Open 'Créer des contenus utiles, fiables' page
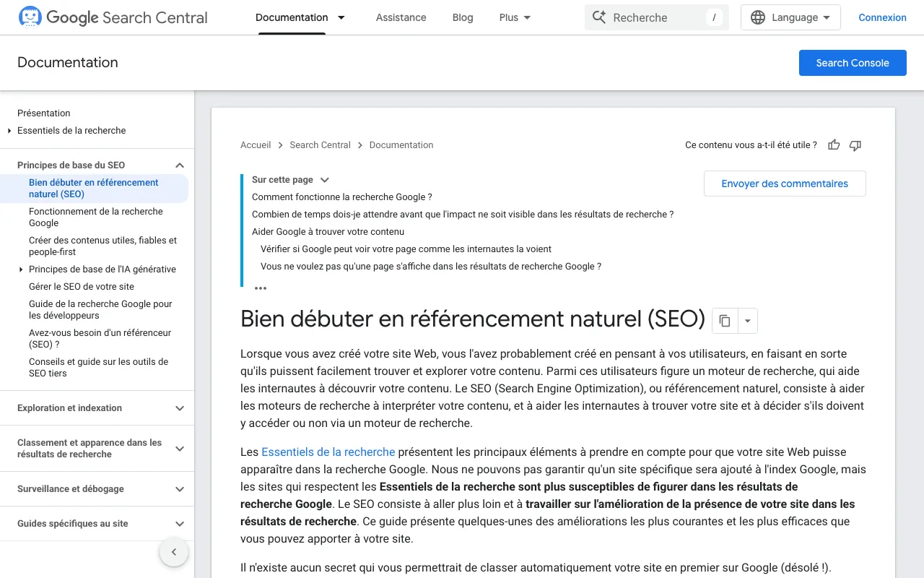 click(x=103, y=246)
